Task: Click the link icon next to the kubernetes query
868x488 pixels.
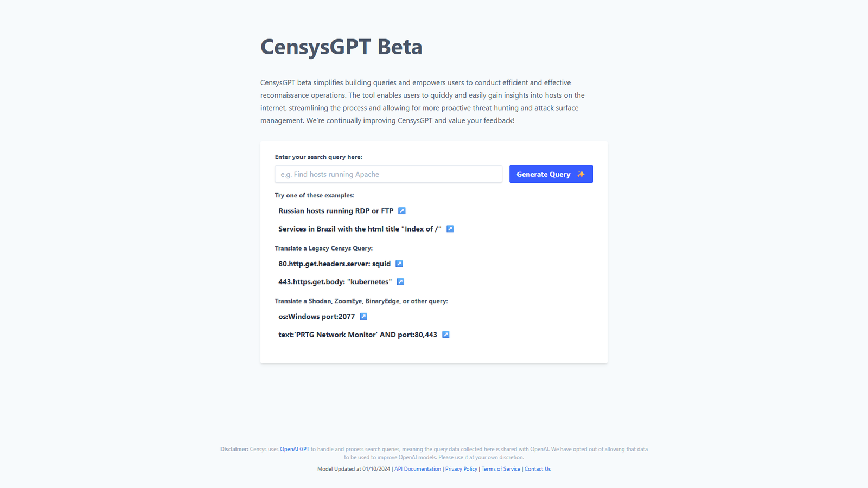Action: 400,281
